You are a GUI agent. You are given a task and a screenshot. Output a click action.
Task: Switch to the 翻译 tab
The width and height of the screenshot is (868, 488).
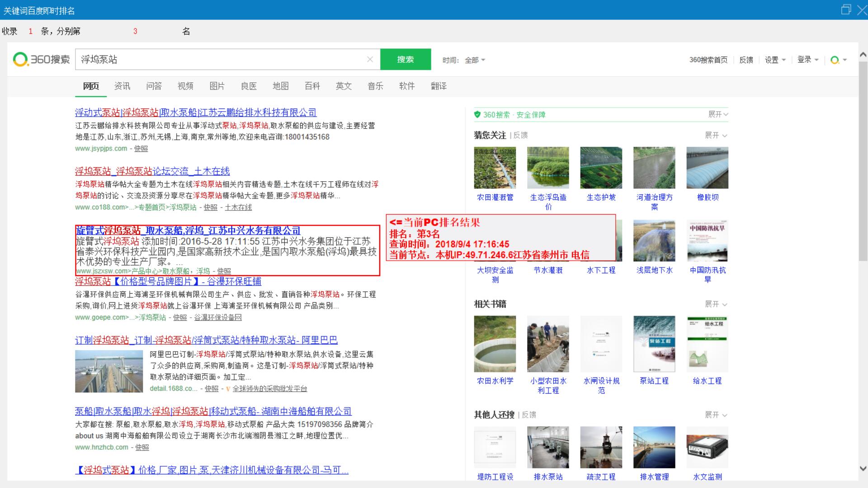click(x=439, y=86)
